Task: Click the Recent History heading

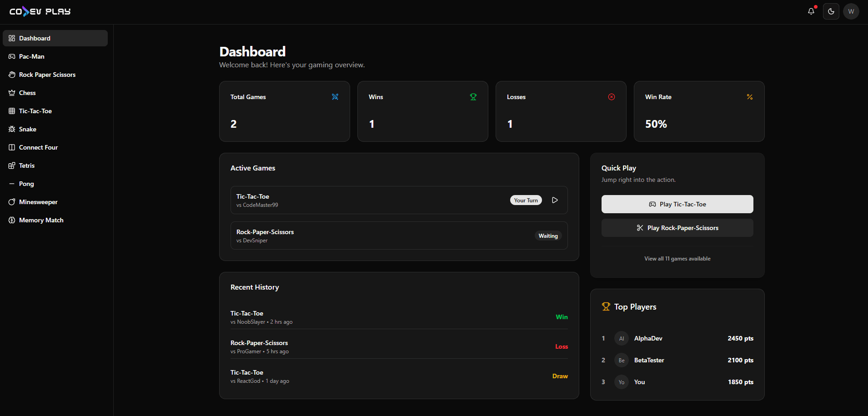Action: (255, 287)
